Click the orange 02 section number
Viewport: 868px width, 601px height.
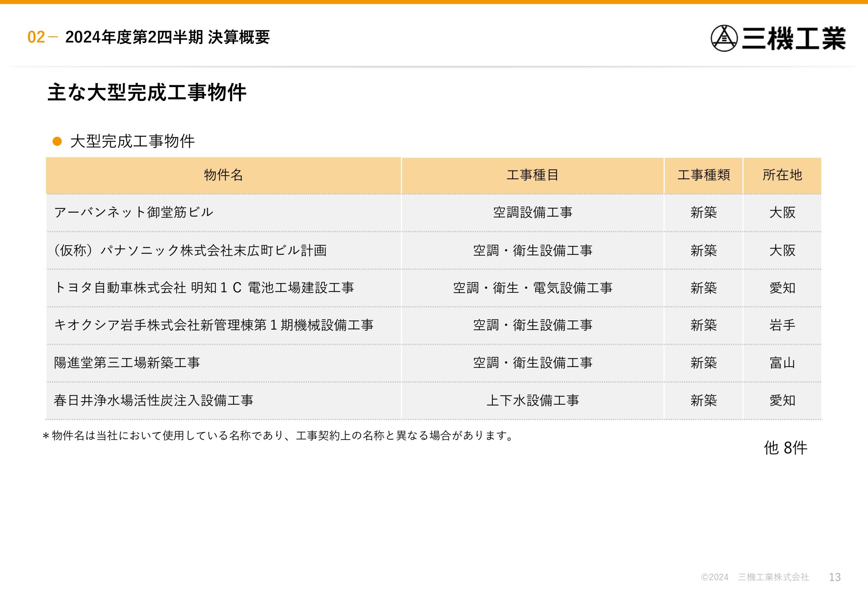36,37
